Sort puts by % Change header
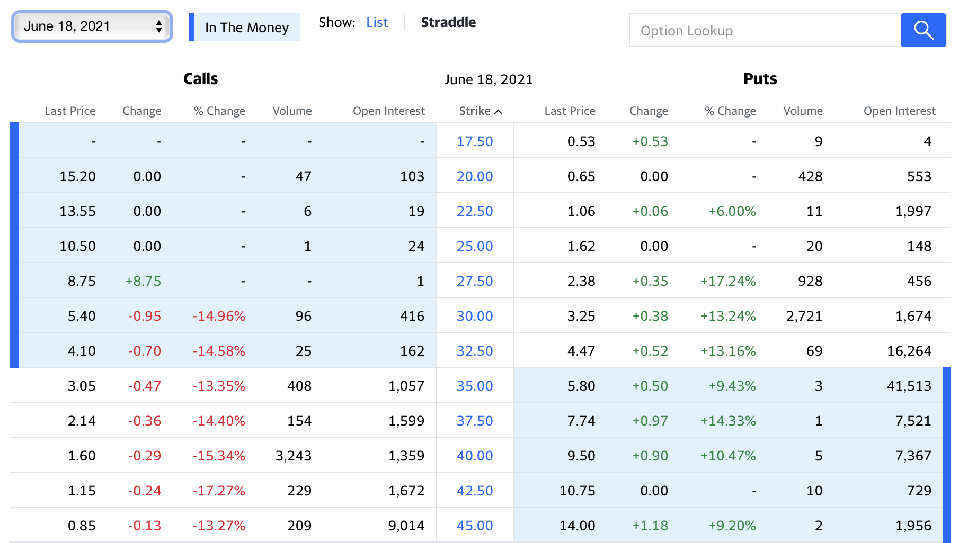The height and width of the screenshot is (543, 960). [x=730, y=111]
